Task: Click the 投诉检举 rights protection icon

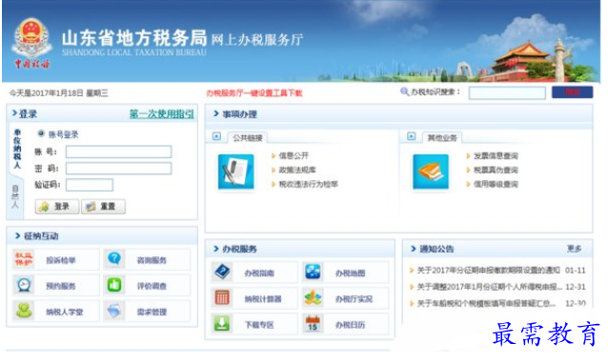Action: [x=24, y=259]
